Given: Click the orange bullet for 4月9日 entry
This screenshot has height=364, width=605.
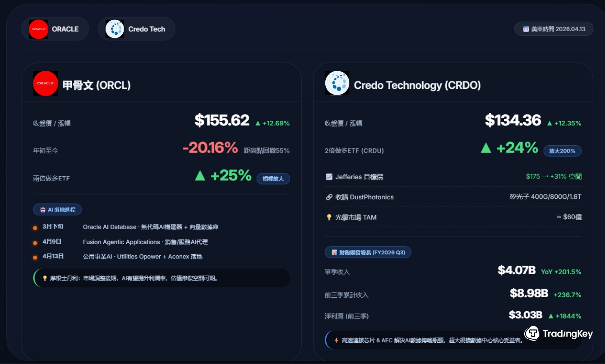Looking at the screenshot, I should tap(35, 243).
